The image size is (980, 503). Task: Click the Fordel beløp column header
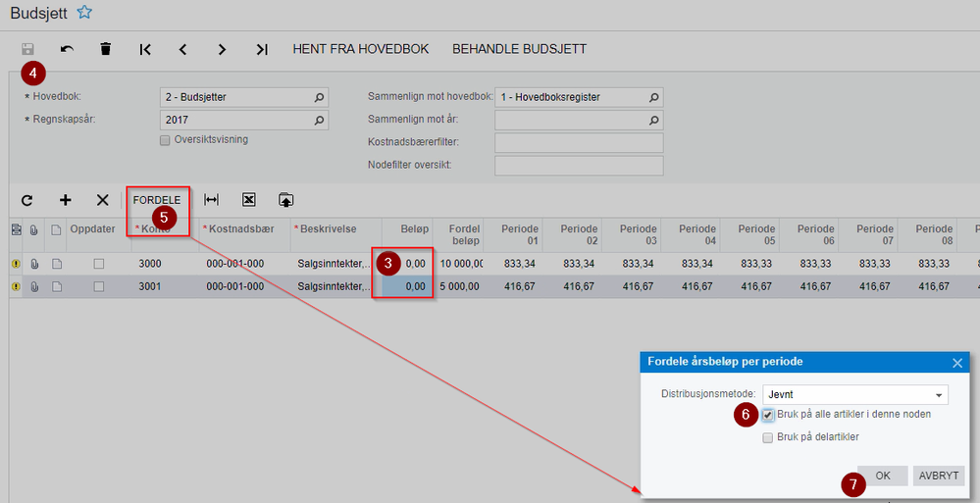[x=457, y=235]
